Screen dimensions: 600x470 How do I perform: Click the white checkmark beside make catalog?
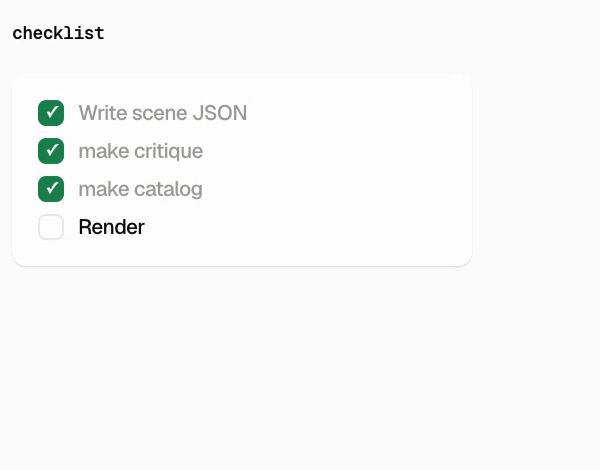(x=52, y=188)
